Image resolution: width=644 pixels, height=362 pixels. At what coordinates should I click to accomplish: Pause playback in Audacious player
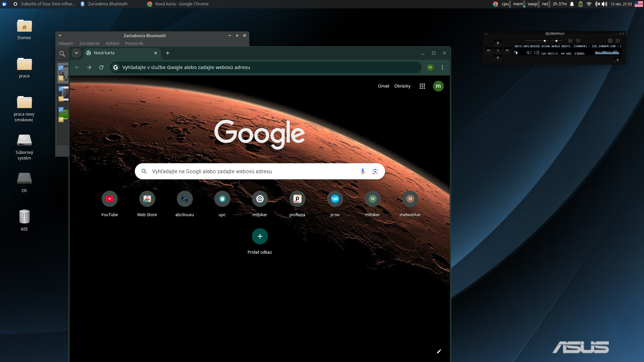coord(498,58)
